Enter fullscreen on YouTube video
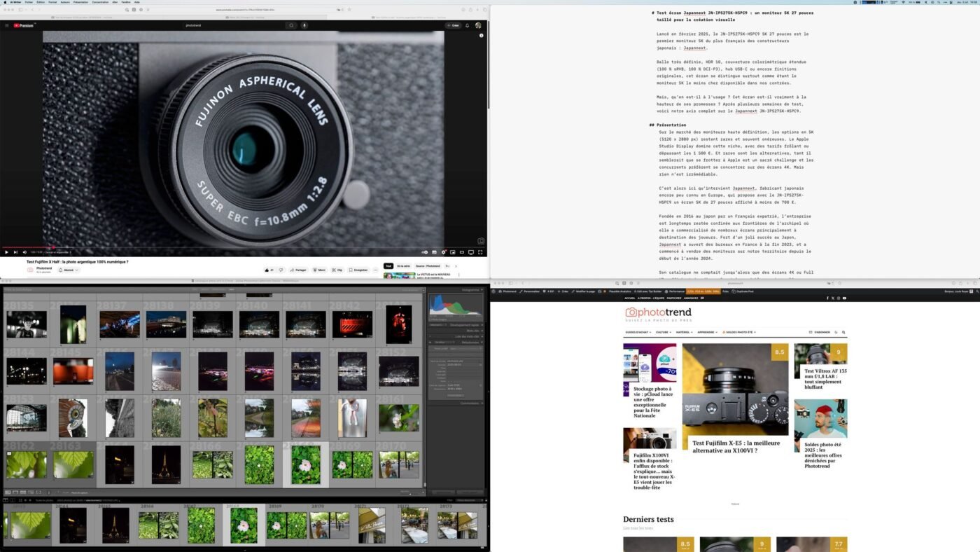The width and height of the screenshot is (980, 552). [x=480, y=252]
